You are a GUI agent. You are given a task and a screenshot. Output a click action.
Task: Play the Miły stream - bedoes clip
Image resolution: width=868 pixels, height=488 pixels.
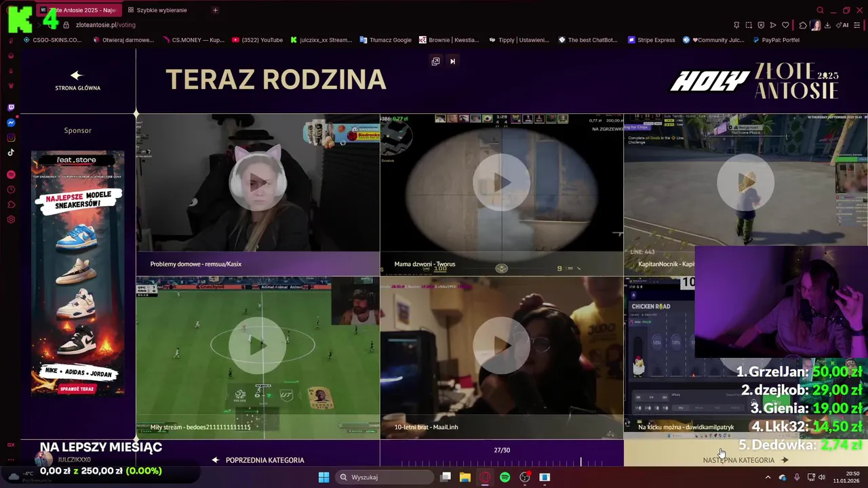258,346
